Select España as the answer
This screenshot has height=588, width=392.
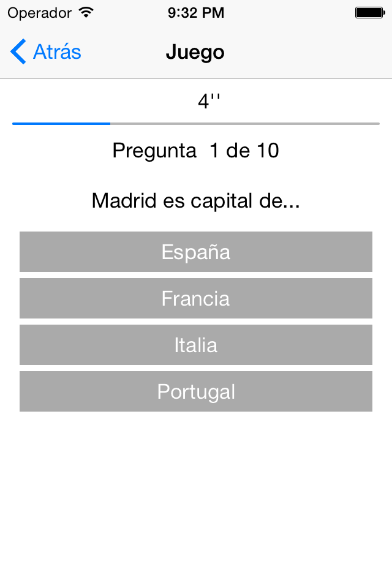click(x=196, y=252)
